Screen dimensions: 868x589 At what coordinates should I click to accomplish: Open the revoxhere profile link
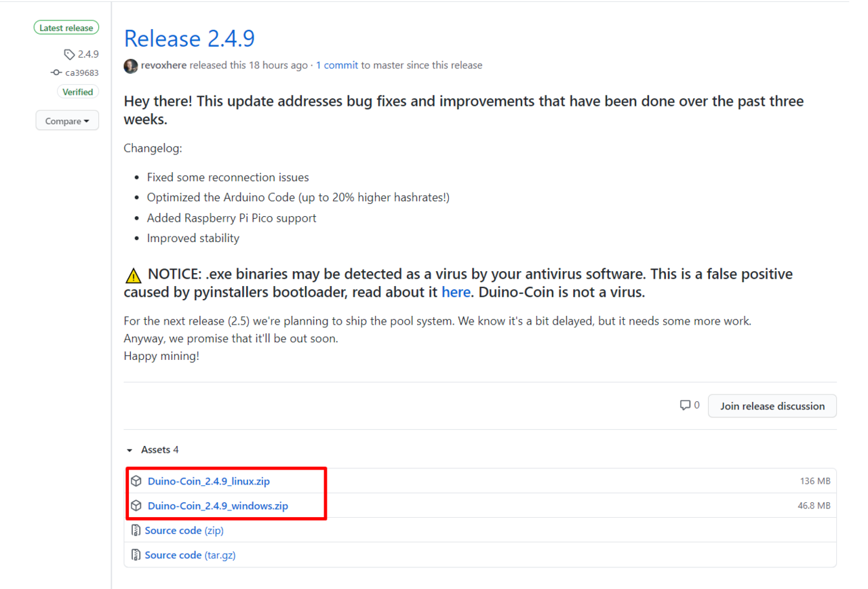pos(164,66)
